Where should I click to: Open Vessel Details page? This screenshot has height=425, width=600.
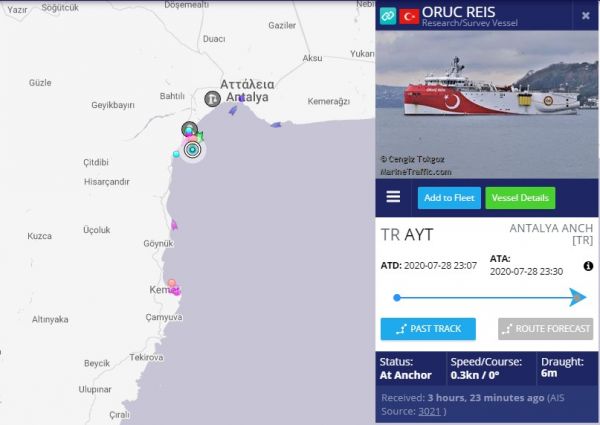coord(520,198)
